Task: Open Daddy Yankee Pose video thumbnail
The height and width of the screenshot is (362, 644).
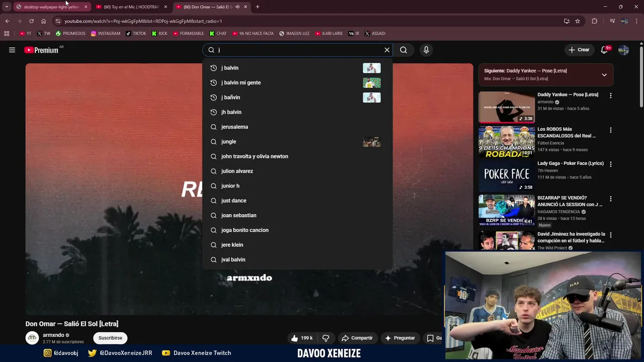Action: coord(507,107)
